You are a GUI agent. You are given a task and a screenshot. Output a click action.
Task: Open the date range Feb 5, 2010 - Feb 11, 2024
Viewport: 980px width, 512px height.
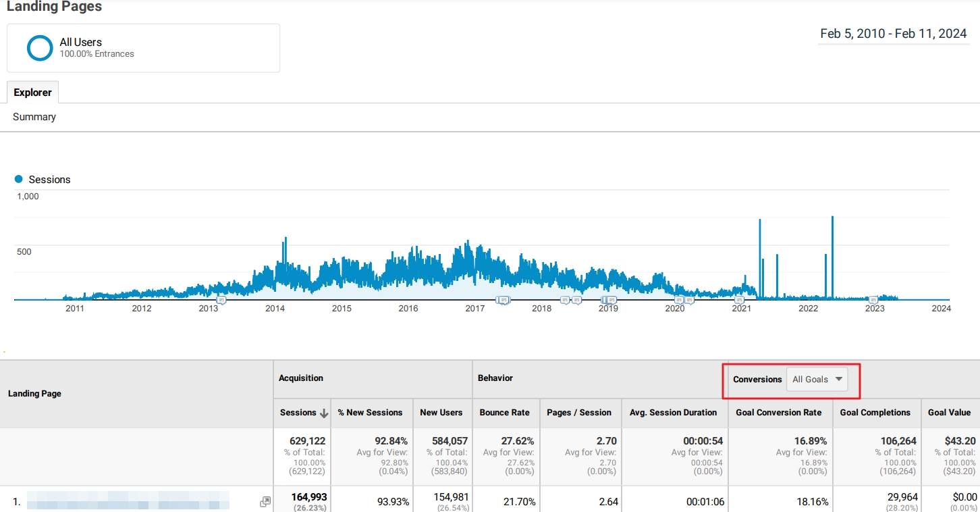894,34
